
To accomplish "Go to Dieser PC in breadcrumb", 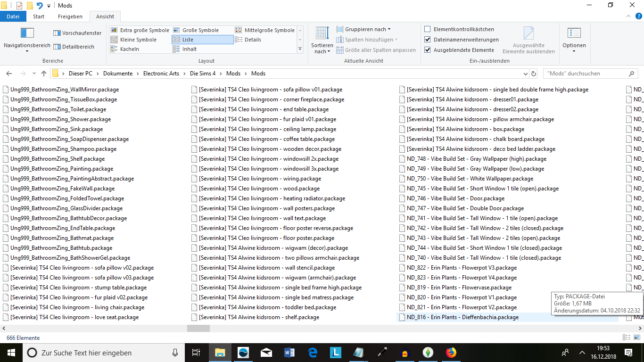I will click(81, 74).
